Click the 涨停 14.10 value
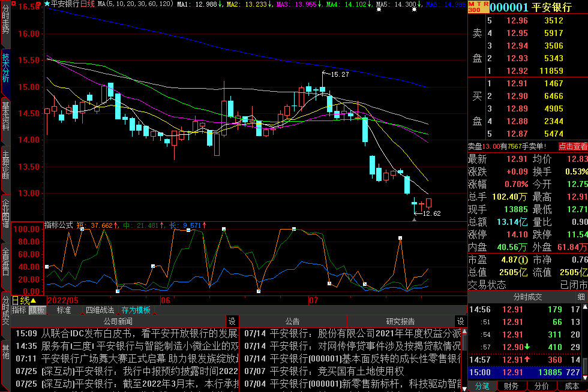 pyautogui.click(x=517, y=234)
